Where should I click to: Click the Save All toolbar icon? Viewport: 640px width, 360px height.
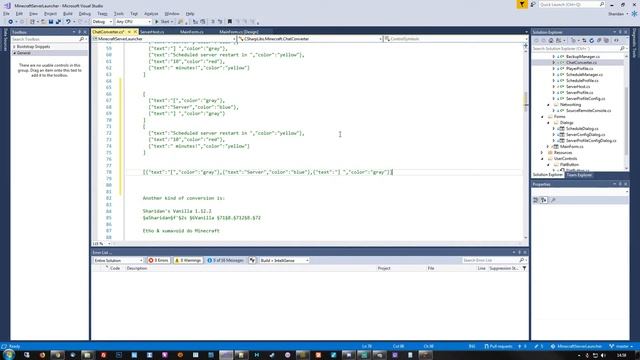coord(58,22)
